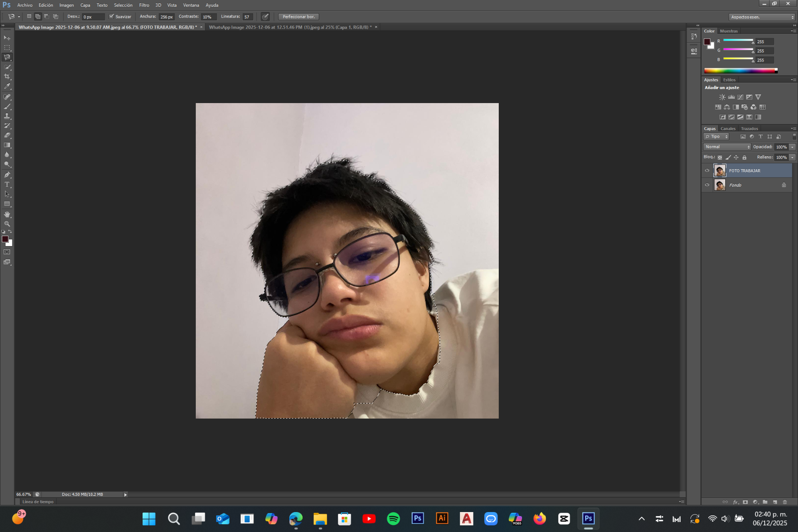The width and height of the screenshot is (798, 532).
Task: Select the Brush tool
Action: 7,106
